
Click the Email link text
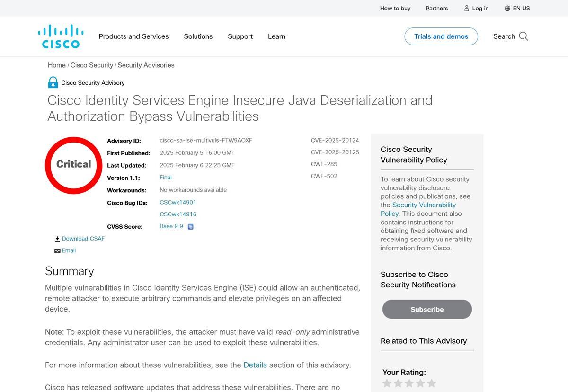[x=69, y=251]
